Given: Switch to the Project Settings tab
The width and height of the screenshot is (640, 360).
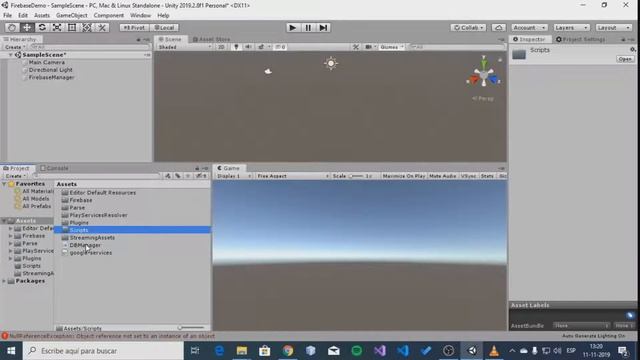Looking at the screenshot, I should 581,39.
